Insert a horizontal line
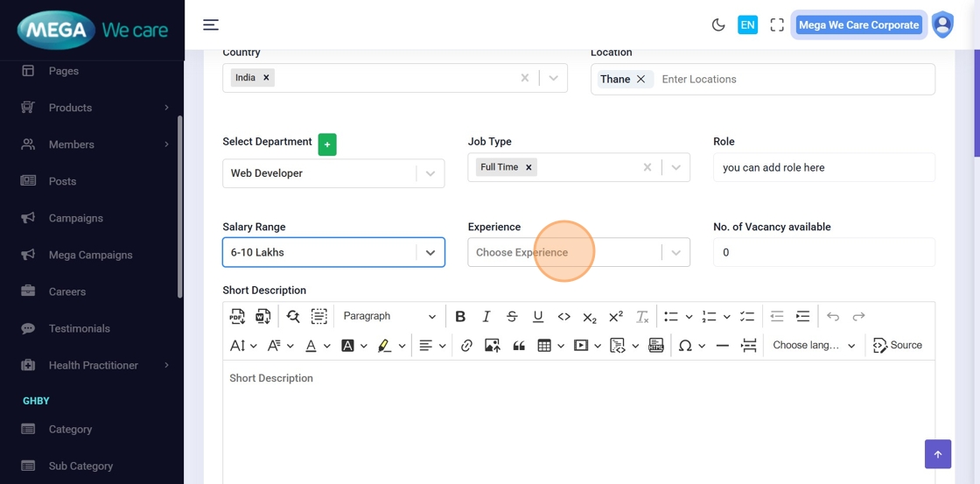The width and height of the screenshot is (980, 484). (722, 346)
